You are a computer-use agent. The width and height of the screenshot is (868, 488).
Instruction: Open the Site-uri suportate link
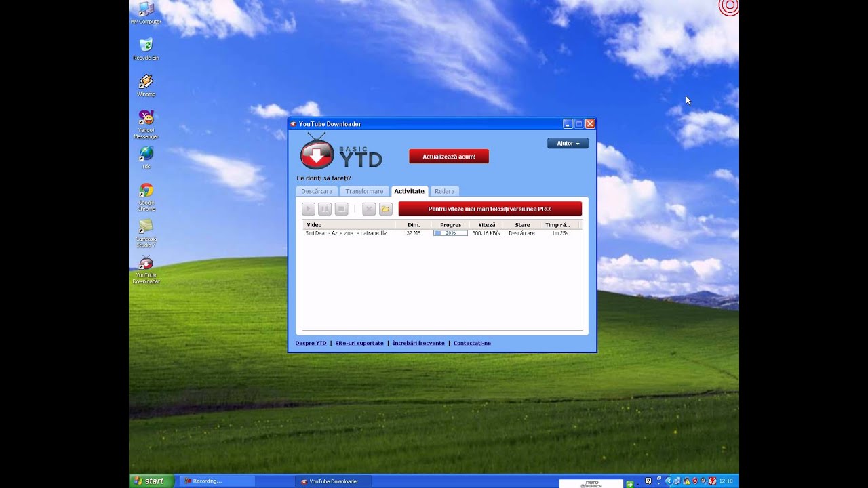[x=359, y=343]
